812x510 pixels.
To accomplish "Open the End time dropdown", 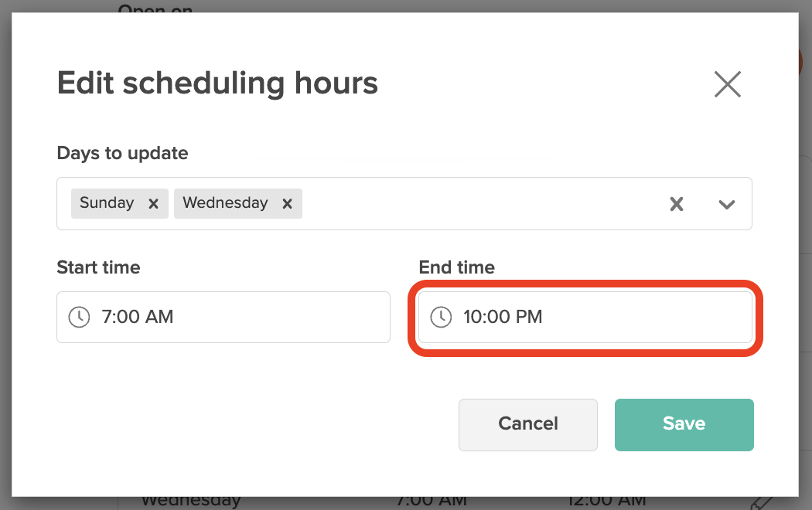I will point(585,317).
